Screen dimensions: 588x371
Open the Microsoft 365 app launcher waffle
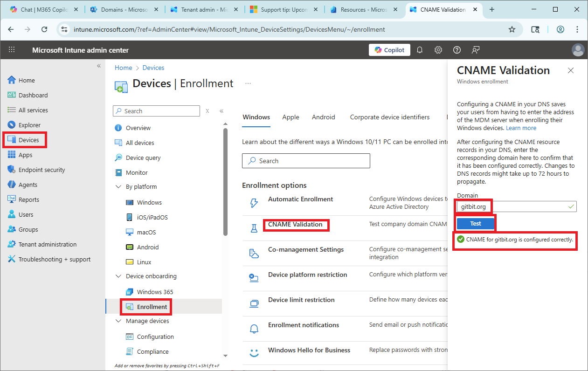click(12, 50)
